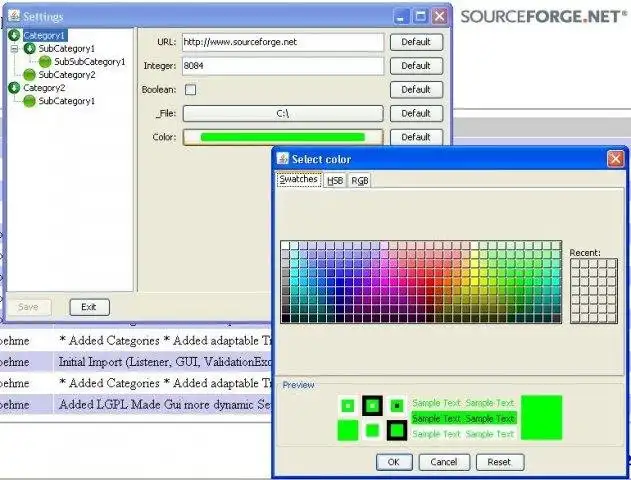The image size is (631, 480).
Task: Reset the color chooser
Action: pyautogui.click(x=499, y=462)
